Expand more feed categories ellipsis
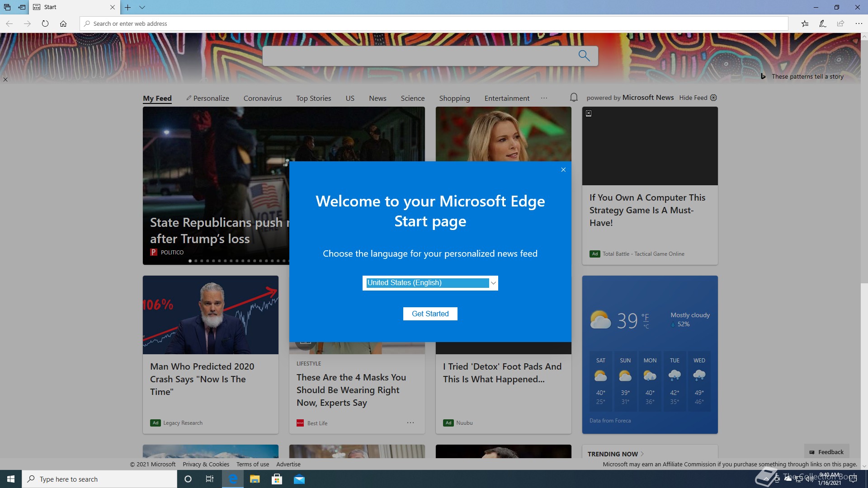This screenshot has width=868, height=488. point(544,98)
